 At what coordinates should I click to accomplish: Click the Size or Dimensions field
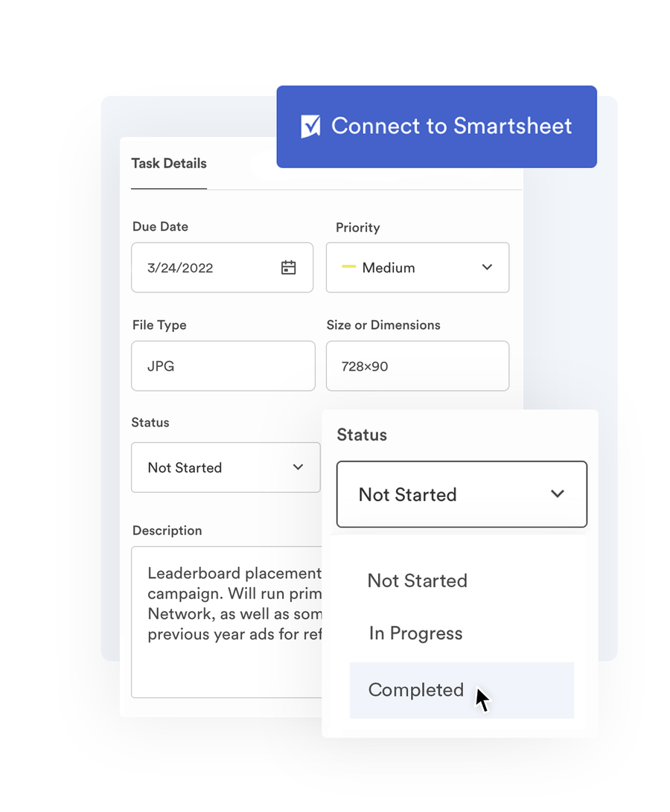click(417, 366)
